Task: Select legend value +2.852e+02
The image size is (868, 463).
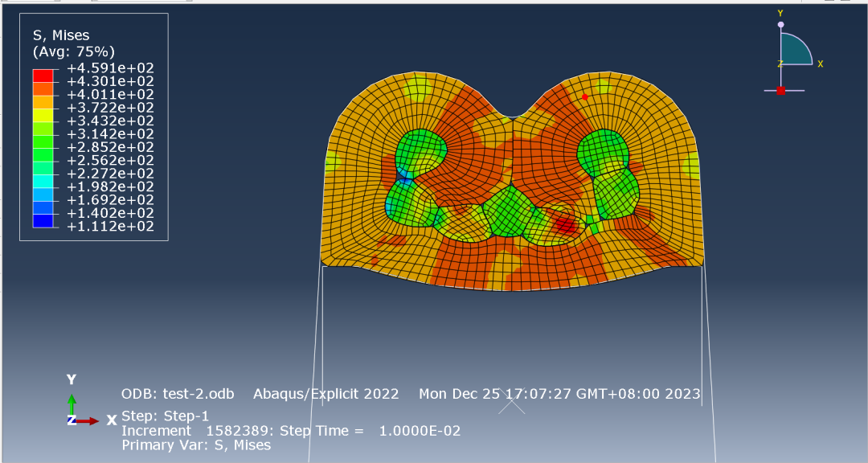Action: tap(110, 147)
